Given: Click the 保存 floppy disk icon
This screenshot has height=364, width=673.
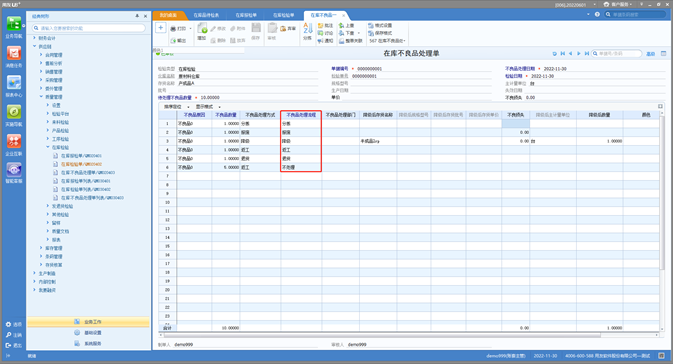Looking at the screenshot, I should click(256, 28).
